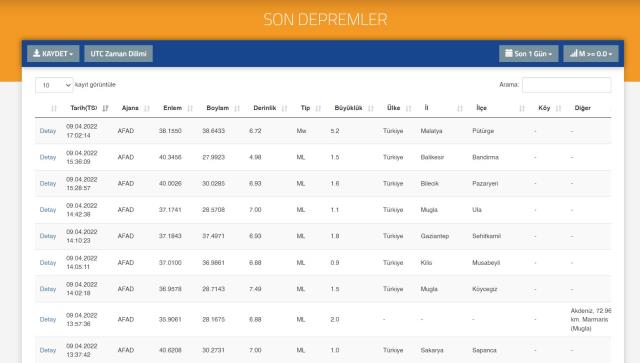Viewport: 640px width, 363px height.
Task: Open Detay for the Muğla Köyceğiz earthquake
Action: (x=48, y=289)
